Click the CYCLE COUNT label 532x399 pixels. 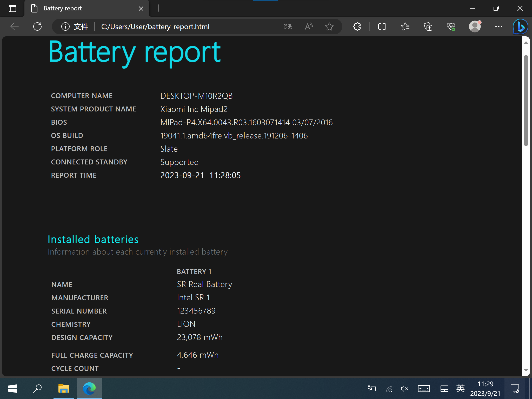pos(75,369)
